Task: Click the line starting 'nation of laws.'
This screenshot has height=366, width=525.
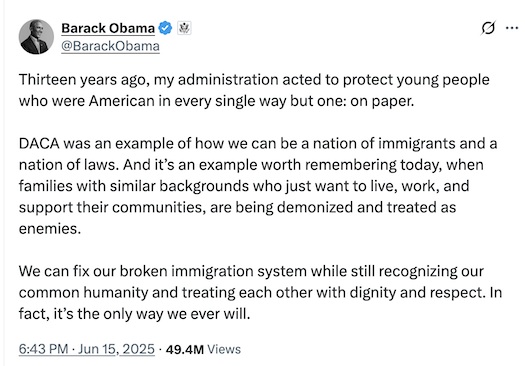Action: 251,165
